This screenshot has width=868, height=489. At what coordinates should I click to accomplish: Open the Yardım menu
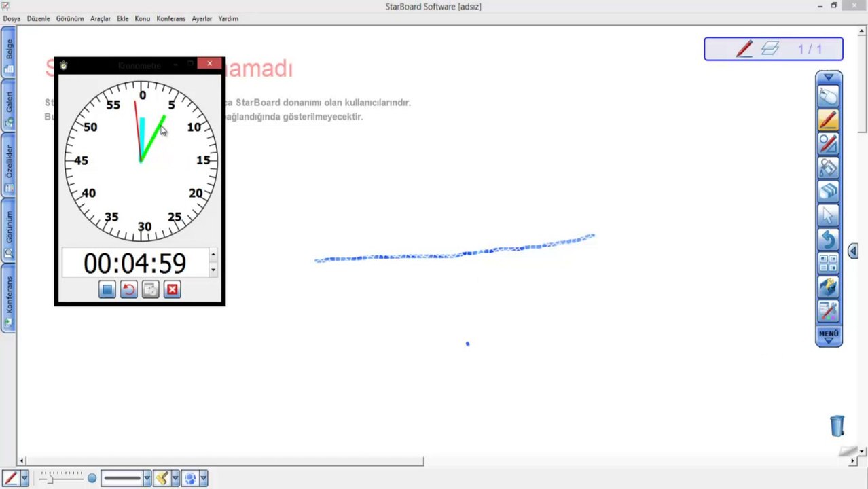click(228, 18)
